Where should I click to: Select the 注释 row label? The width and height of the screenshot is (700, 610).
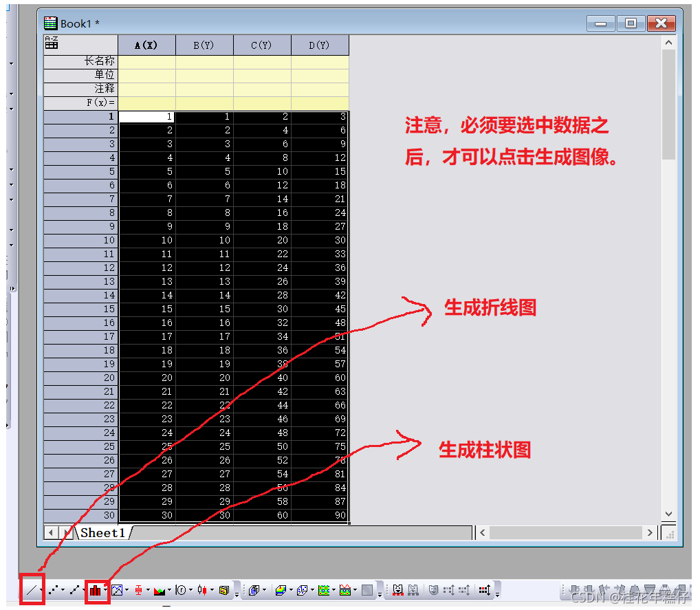click(x=81, y=89)
